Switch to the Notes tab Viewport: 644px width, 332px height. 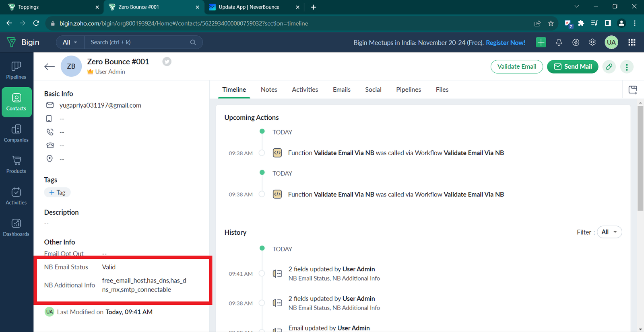point(269,90)
